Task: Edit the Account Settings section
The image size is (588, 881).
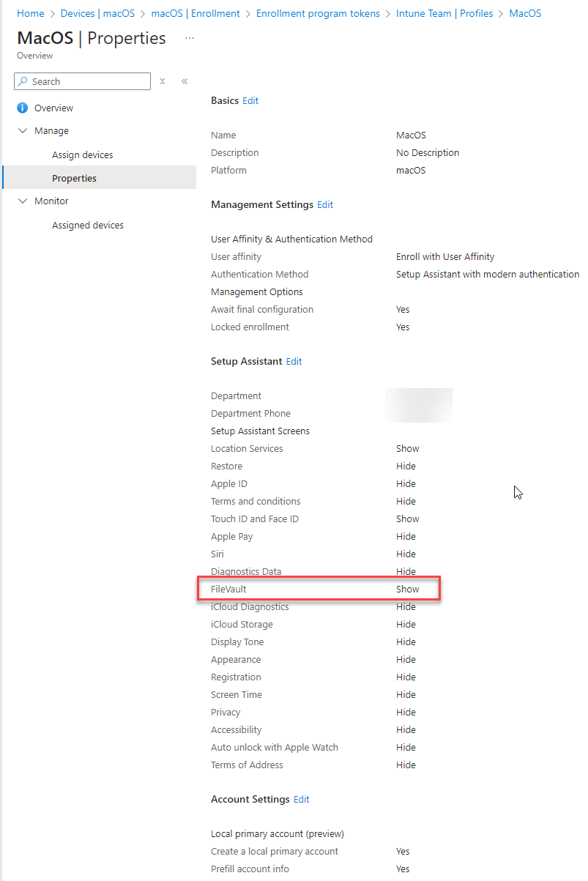Action: click(x=302, y=799)
